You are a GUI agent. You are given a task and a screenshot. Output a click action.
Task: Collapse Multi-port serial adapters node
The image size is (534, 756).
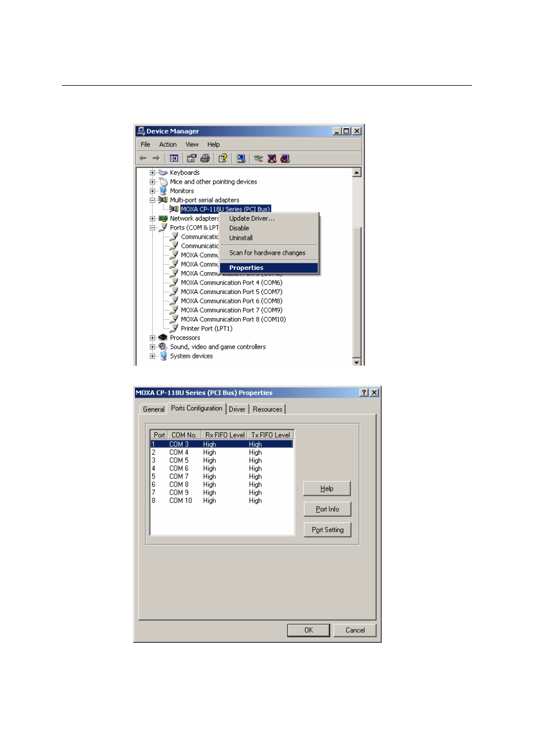pos(152,200)
